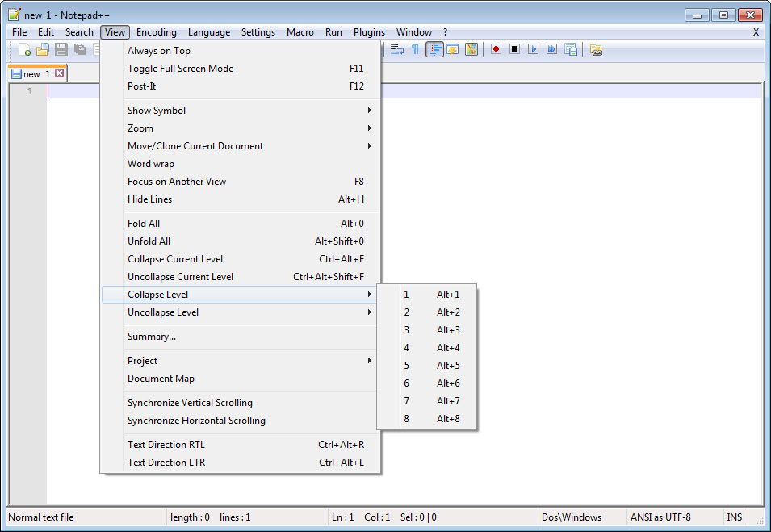Toggle Always on Top option
The width and height of the screenshot is (771, 532).
(240, 51)
